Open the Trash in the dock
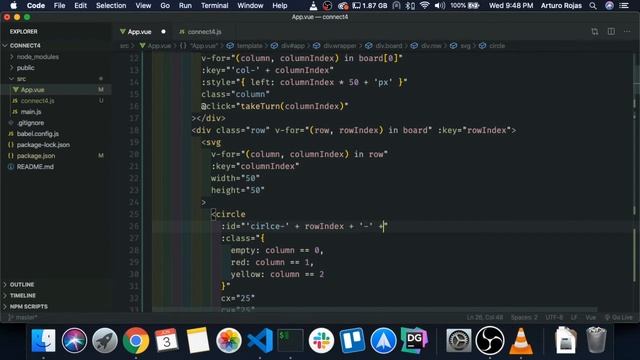 pyautogui.click(x=596, y=340)
